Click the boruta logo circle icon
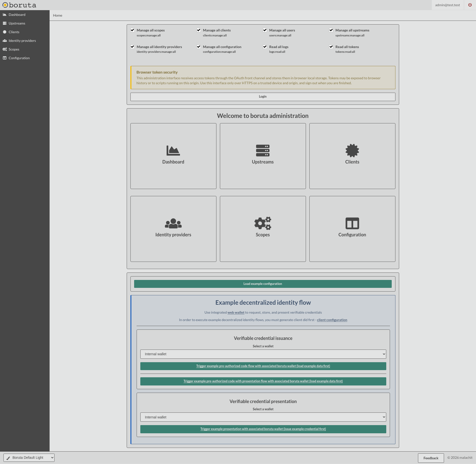 (5, 5)
